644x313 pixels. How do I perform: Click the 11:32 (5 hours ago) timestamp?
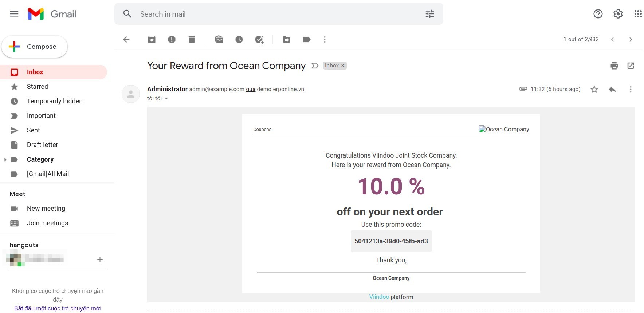click(555, 89)
